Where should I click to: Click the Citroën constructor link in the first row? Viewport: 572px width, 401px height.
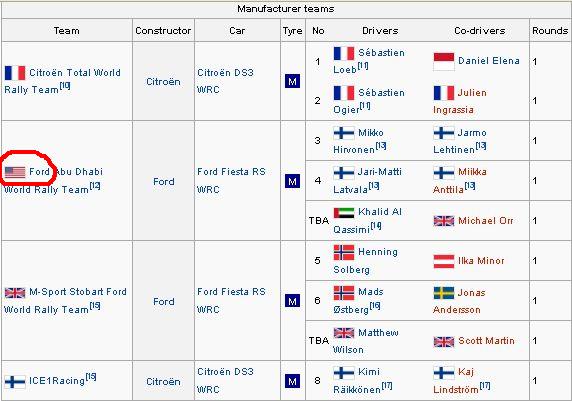coord(163,81)
